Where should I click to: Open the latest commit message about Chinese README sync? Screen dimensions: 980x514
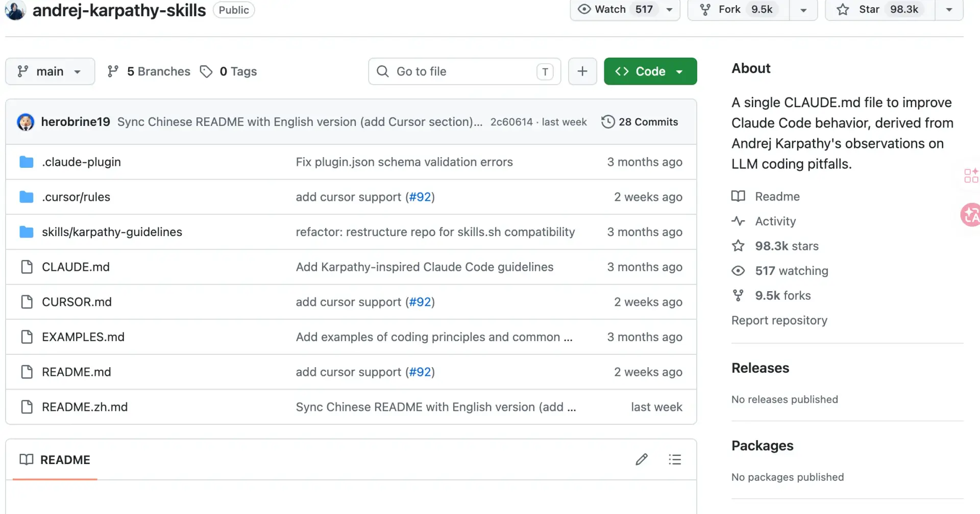300,122
